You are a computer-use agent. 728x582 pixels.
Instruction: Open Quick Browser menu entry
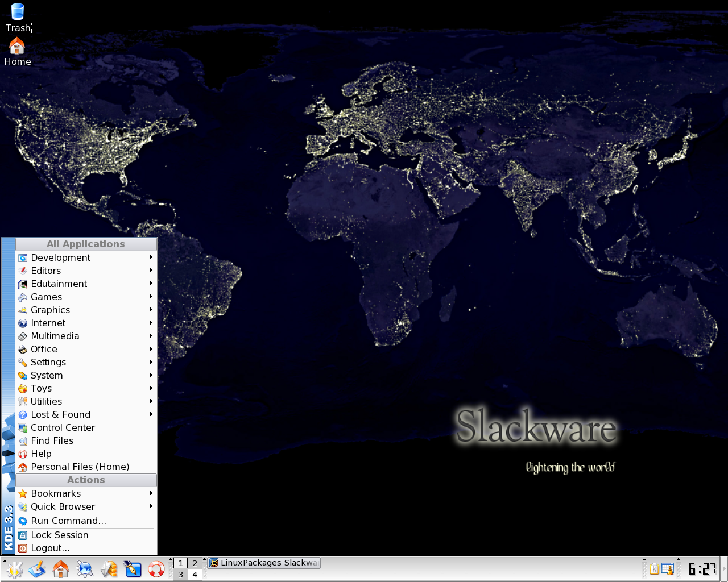click(86, 506)
